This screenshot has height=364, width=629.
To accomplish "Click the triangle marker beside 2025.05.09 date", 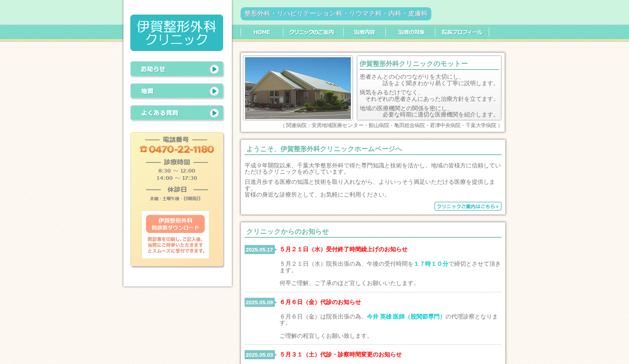I will [276, 302].
